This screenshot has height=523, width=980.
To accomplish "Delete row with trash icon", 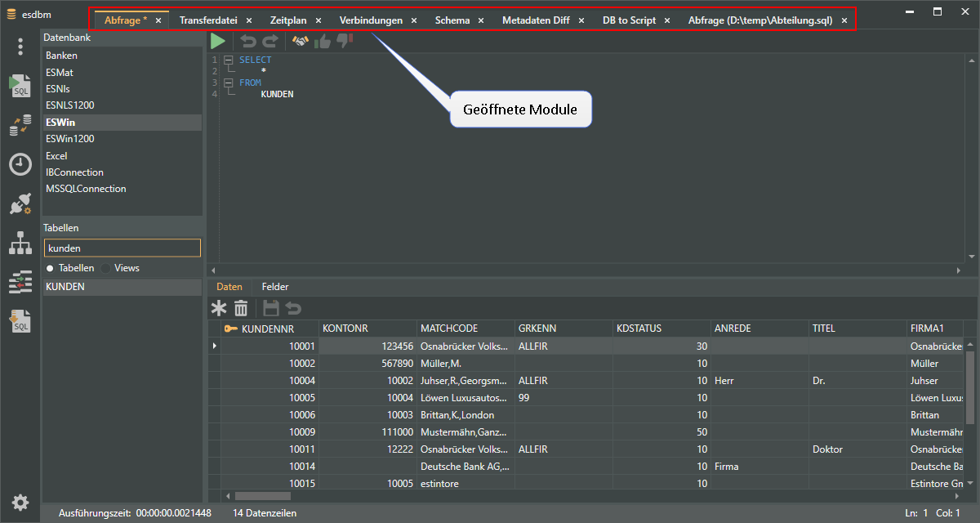I will 241,308.
